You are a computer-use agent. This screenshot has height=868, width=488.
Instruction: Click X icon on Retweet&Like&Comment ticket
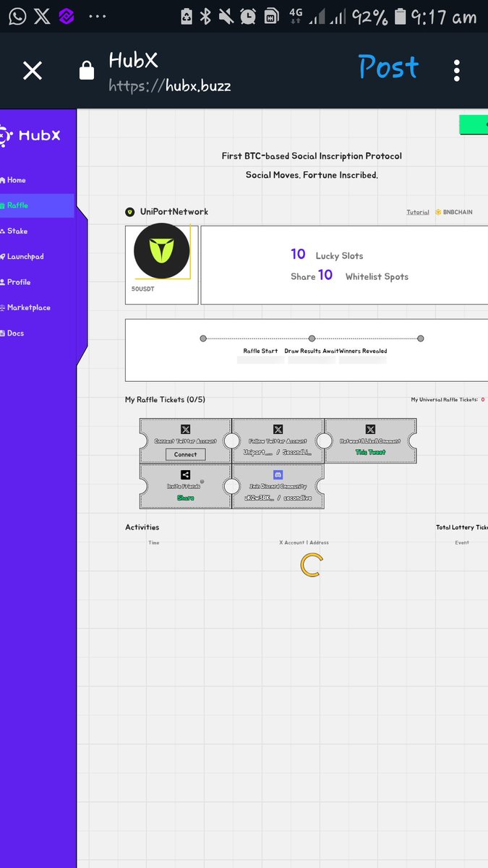tap(371, 430)
